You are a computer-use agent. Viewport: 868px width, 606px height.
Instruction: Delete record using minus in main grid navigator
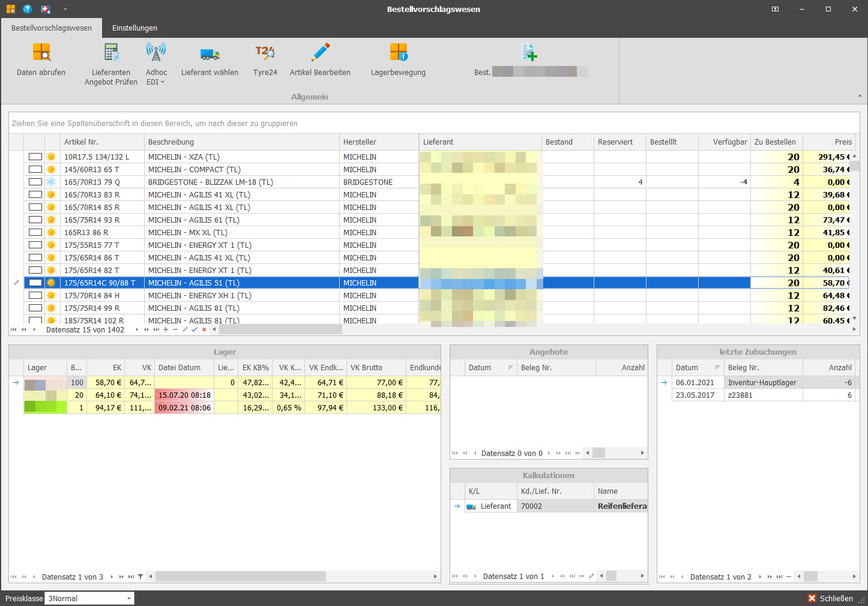click(x=175, y=329)
